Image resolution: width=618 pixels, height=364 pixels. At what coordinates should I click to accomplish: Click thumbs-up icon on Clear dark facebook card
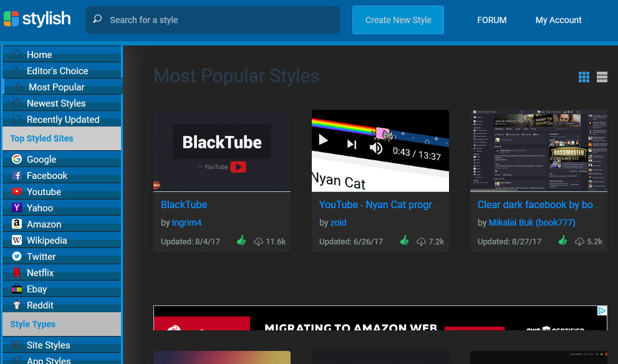pos(563,241)
